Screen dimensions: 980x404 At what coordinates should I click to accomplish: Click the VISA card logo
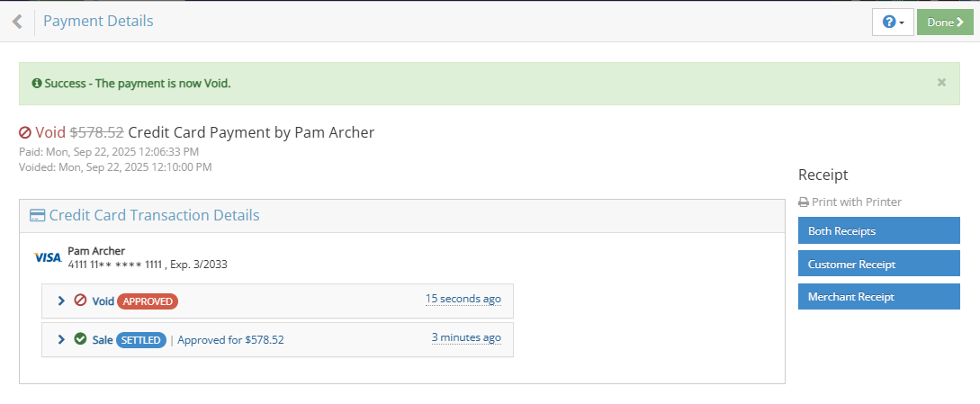coord(48,257)
